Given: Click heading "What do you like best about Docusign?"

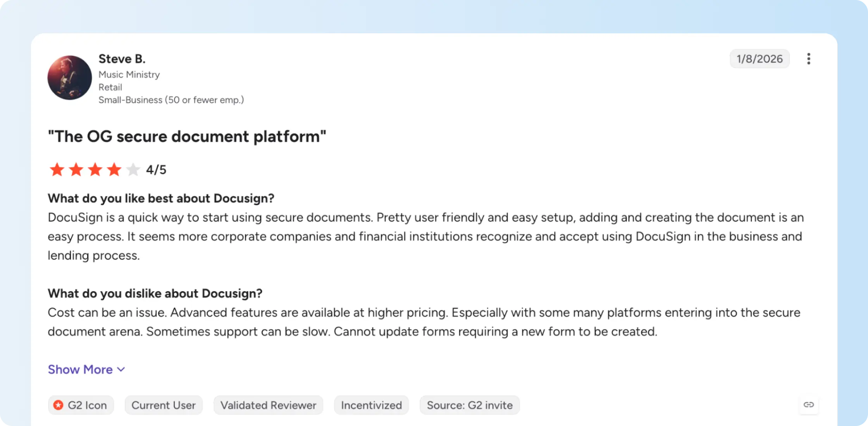Looking at the screenshot, I should (x=161, y=198).
